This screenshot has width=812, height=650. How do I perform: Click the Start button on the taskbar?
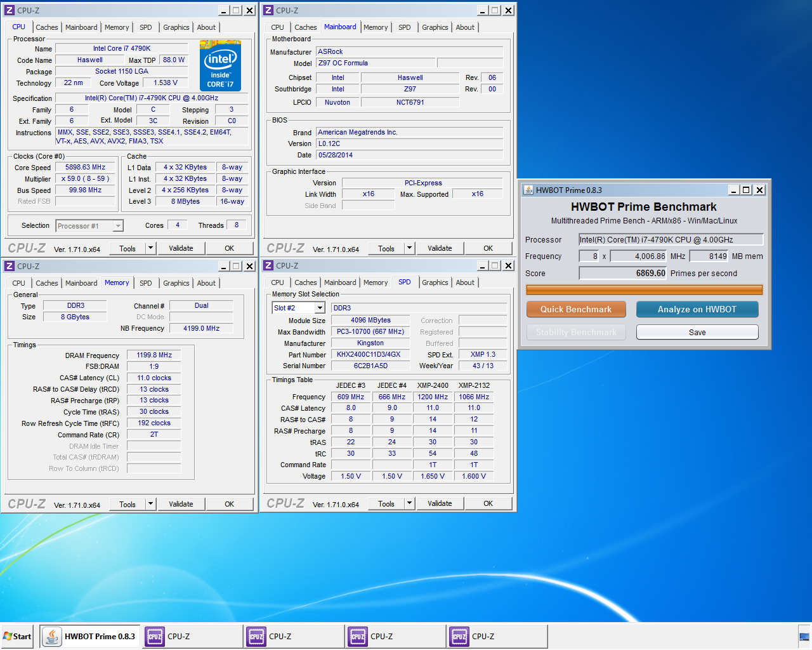click(x=18, y=636)
